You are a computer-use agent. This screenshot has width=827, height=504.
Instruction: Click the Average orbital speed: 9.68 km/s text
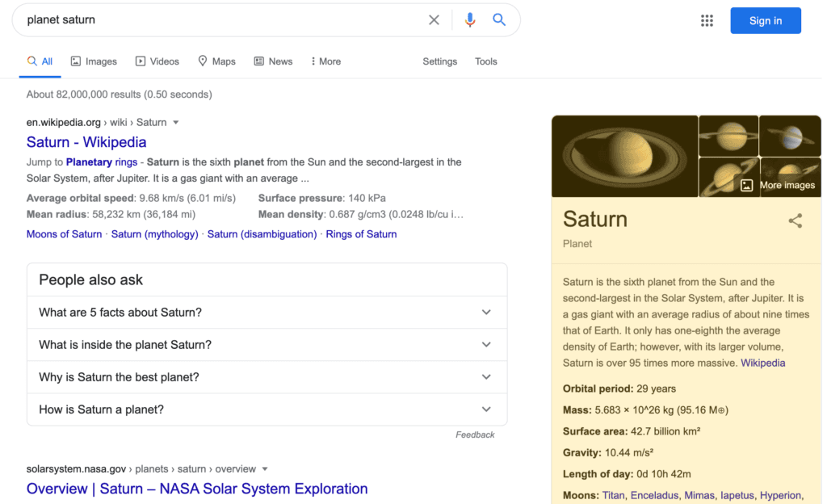click(x=131, y=198)
